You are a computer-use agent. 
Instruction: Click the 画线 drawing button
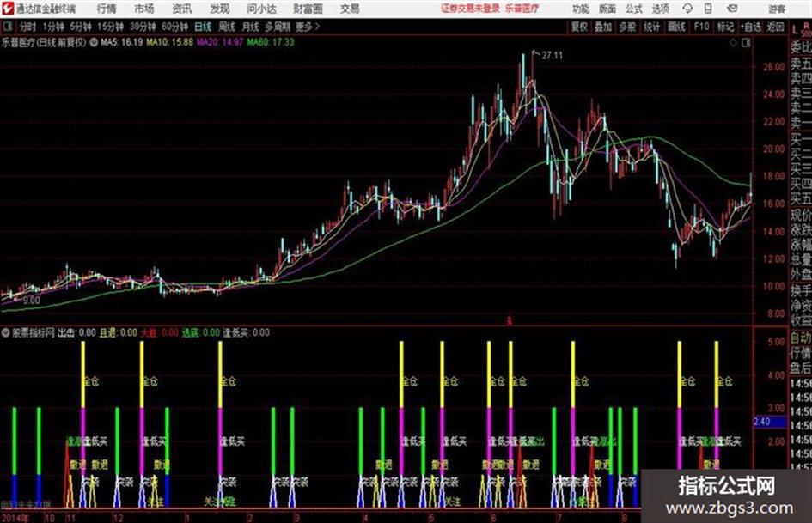(x=677, y=27)
